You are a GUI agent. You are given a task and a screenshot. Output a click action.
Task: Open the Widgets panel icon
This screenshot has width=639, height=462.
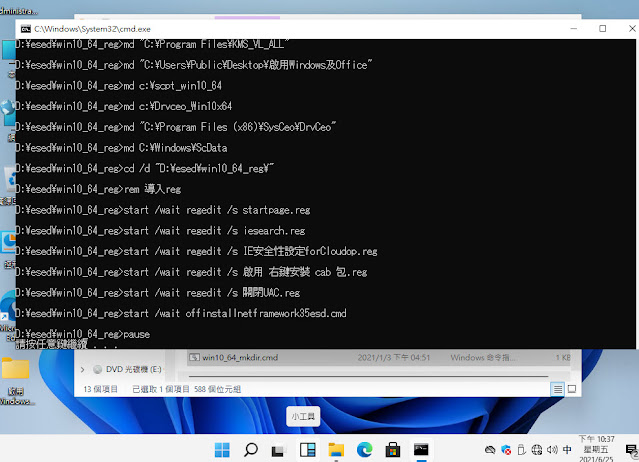(x=308, y=450)
